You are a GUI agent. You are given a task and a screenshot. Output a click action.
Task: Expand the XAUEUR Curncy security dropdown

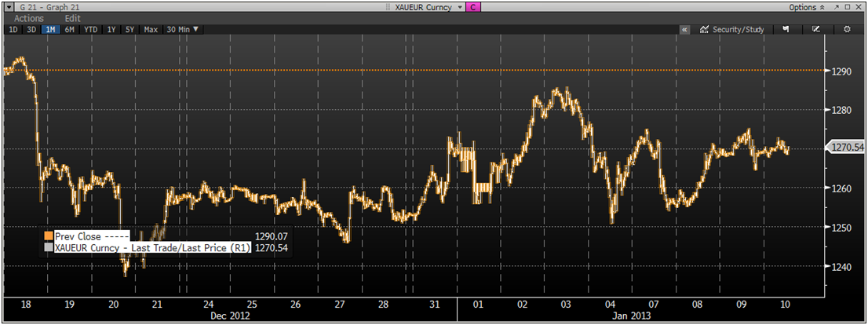[x=459, y=8]
